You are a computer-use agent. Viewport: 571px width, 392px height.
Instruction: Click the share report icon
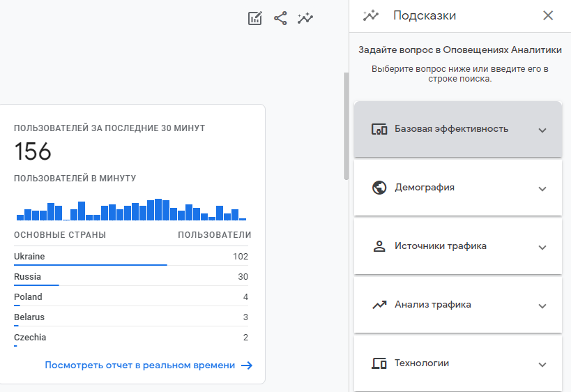280,18
